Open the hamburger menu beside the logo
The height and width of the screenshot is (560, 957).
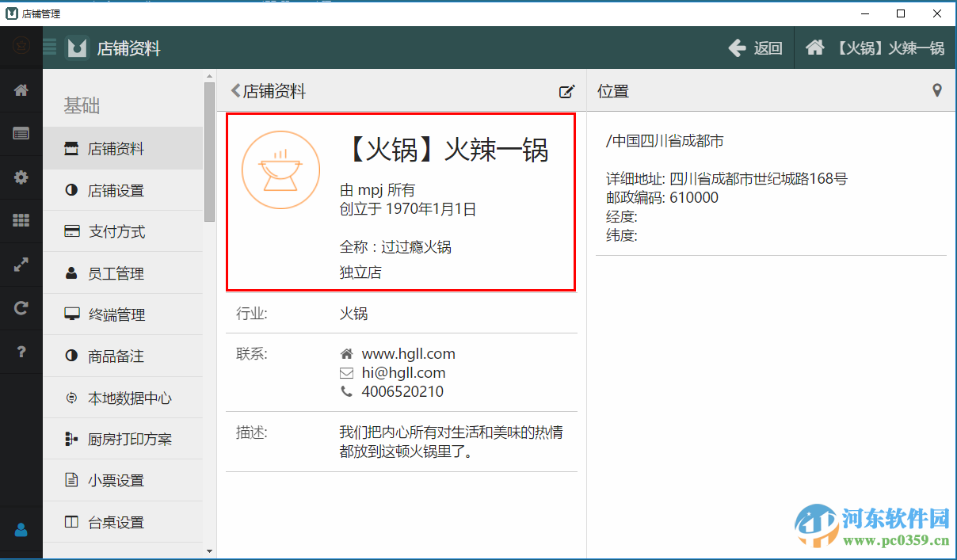(x=49, y=48)
